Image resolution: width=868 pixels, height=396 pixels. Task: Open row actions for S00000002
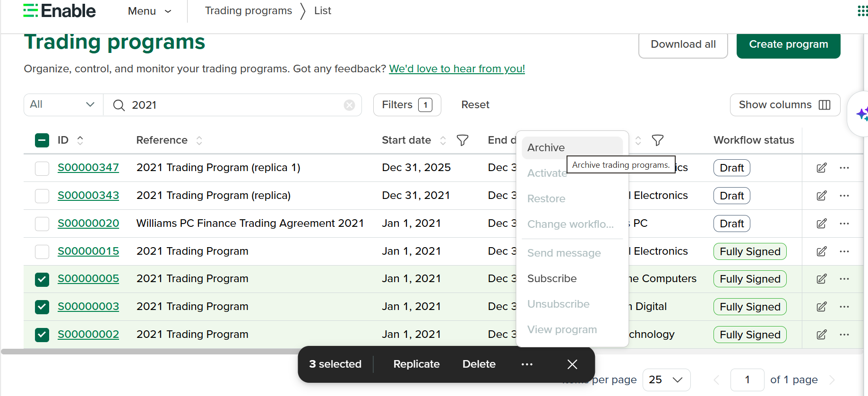[x=844, y=335]
